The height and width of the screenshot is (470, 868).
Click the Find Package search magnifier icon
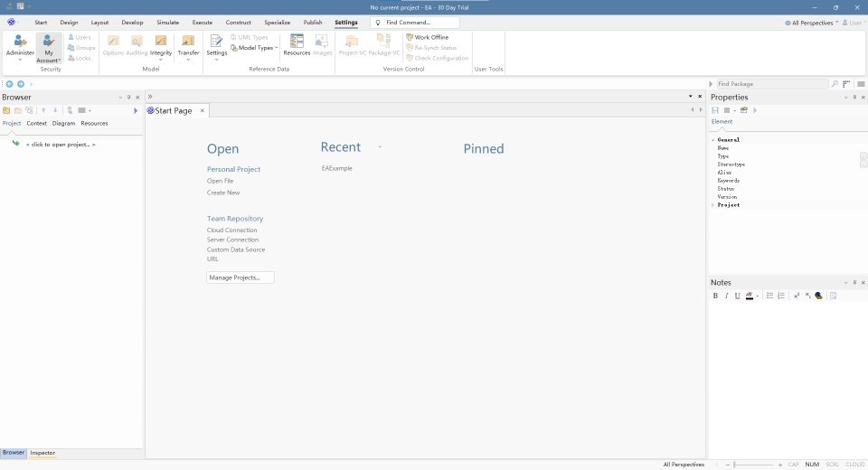(835, 84)
